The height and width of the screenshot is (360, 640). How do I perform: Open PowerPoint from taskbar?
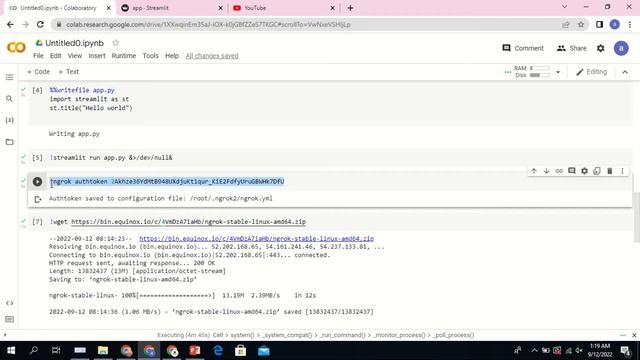195,351
